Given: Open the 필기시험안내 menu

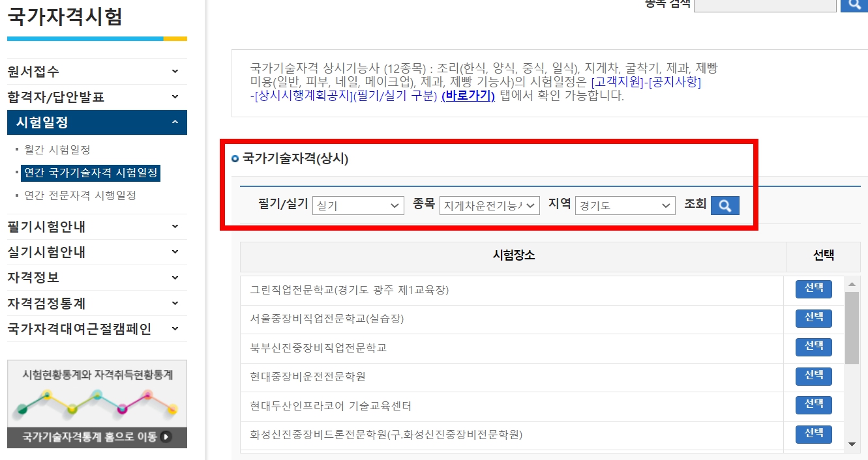Looking at the screenshot, I should pyautogui.click(x=97, y=226).
